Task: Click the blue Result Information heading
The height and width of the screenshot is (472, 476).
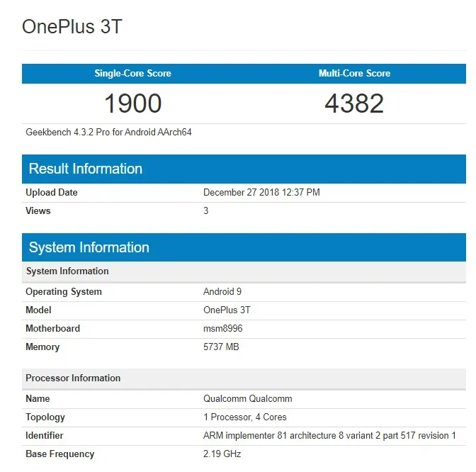Action: (x=86, y=169)
